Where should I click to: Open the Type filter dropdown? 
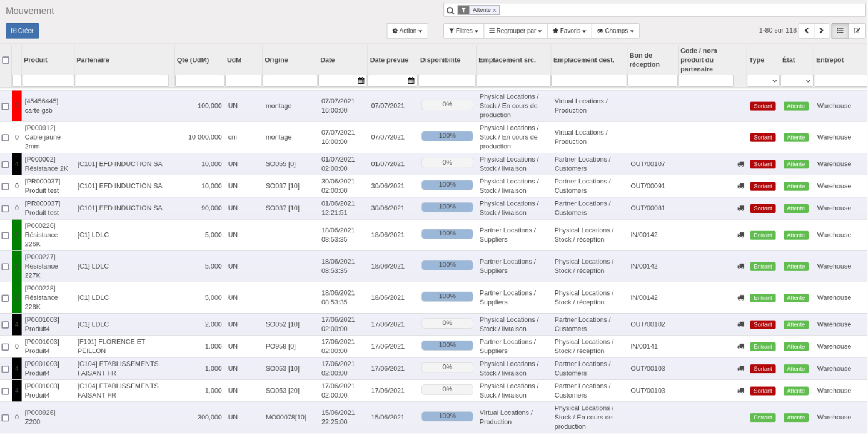click(x=763, y=81)
